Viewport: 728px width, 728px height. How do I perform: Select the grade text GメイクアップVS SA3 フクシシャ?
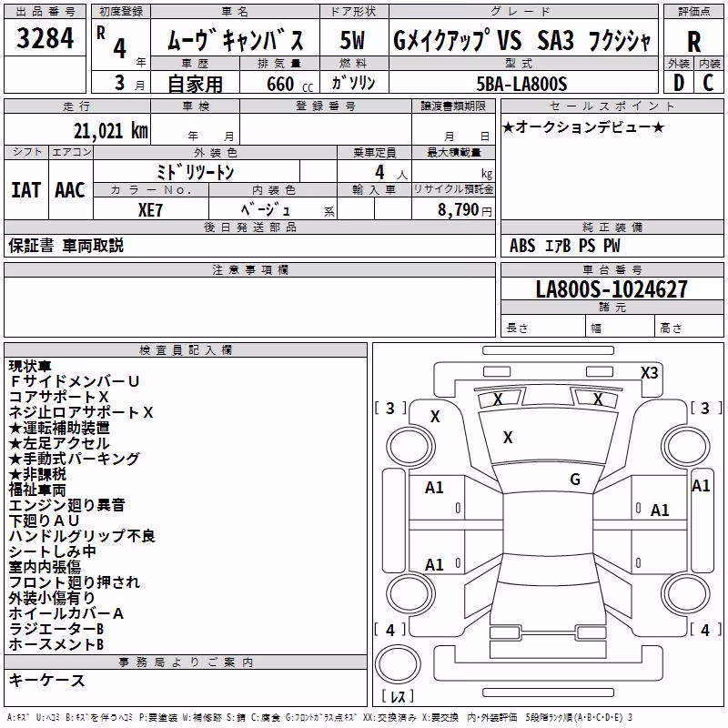[522, 40]
